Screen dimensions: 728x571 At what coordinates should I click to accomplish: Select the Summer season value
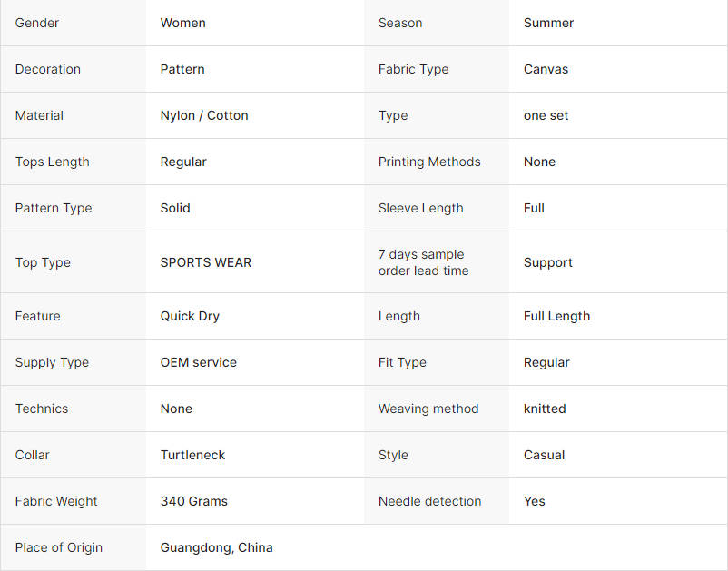coord(548,23)
